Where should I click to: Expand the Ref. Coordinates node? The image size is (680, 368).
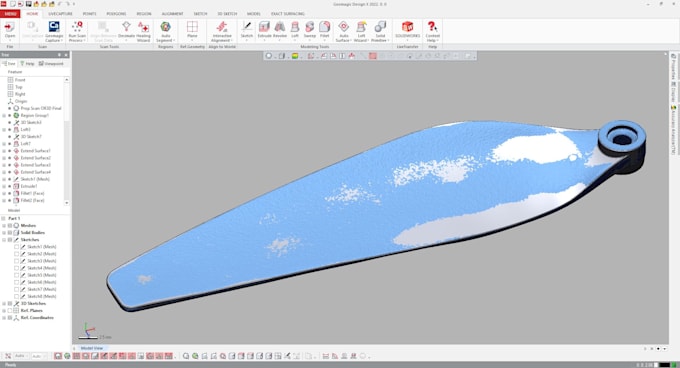(4, 317)
